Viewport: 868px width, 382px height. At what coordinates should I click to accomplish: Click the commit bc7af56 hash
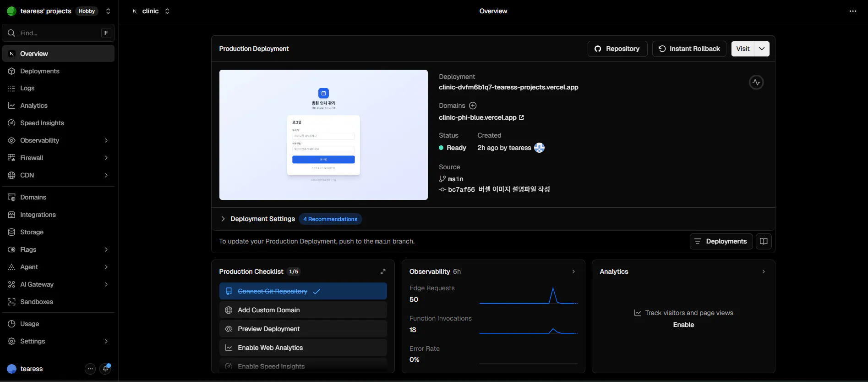coord(461,189)
